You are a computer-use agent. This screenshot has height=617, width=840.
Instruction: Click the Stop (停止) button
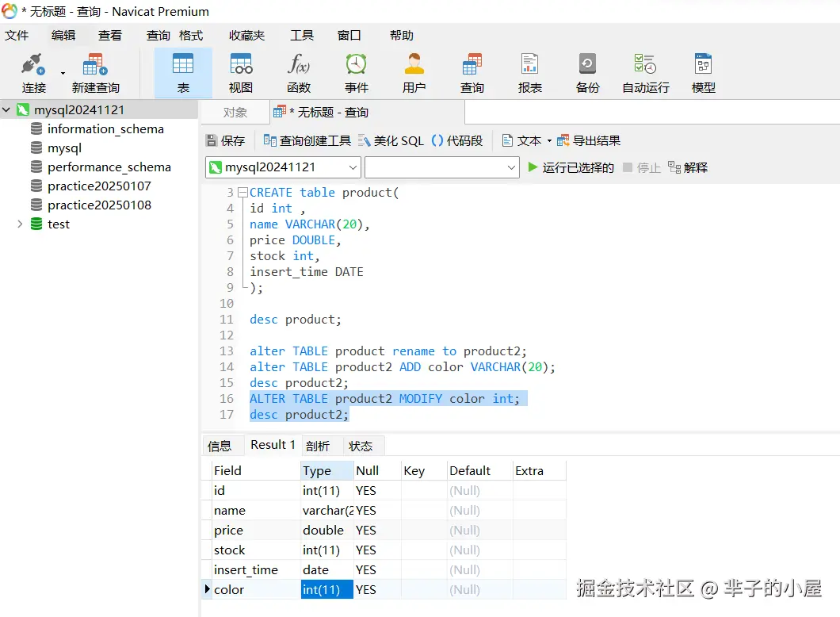pyautogui.click(x=641, y=167)
